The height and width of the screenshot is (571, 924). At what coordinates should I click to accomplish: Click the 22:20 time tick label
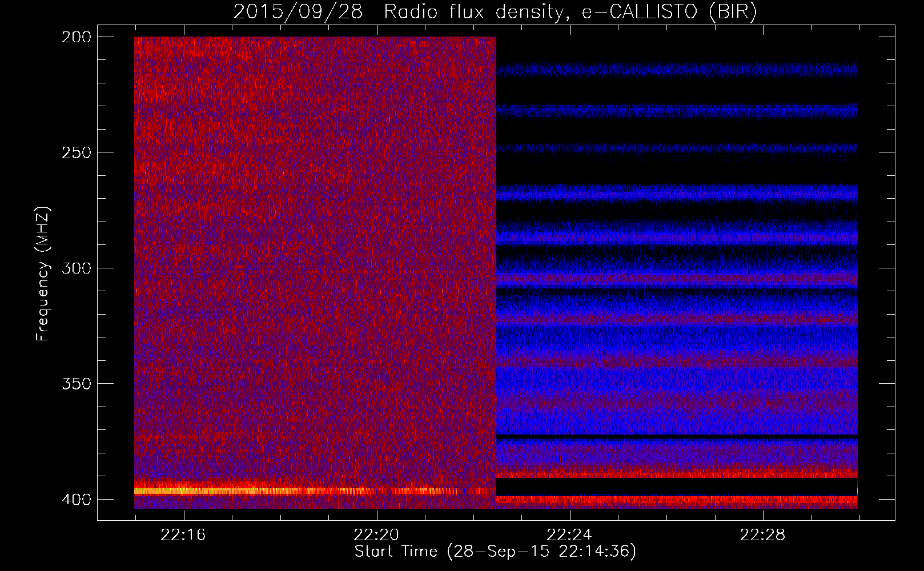pyautogui.click(x=376, y=535)
